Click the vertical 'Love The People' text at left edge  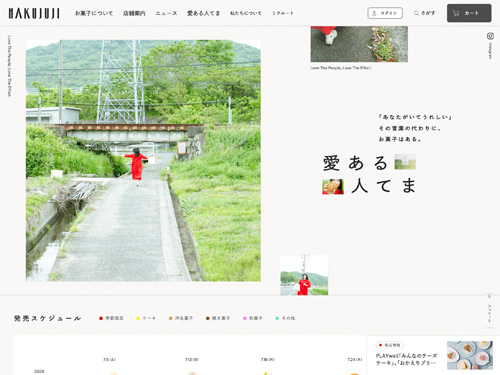[9, 66]
